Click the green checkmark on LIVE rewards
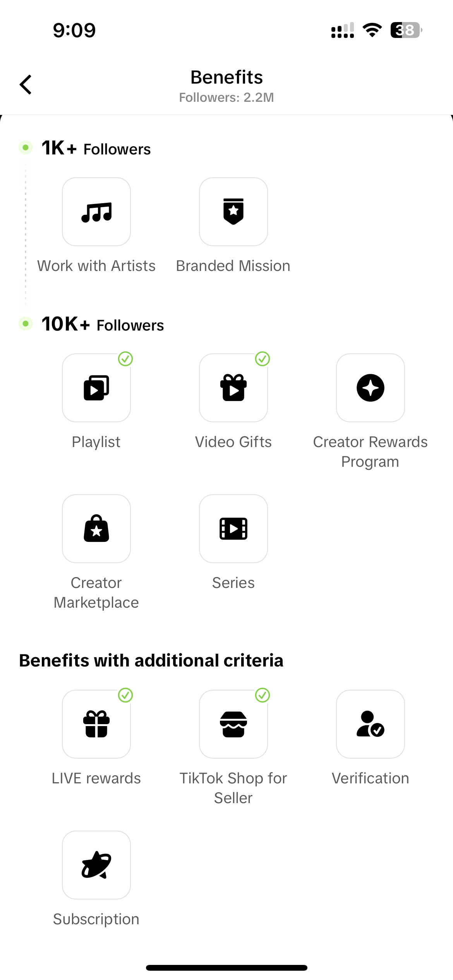The image size is (453, 980). [x=125, y=695]
